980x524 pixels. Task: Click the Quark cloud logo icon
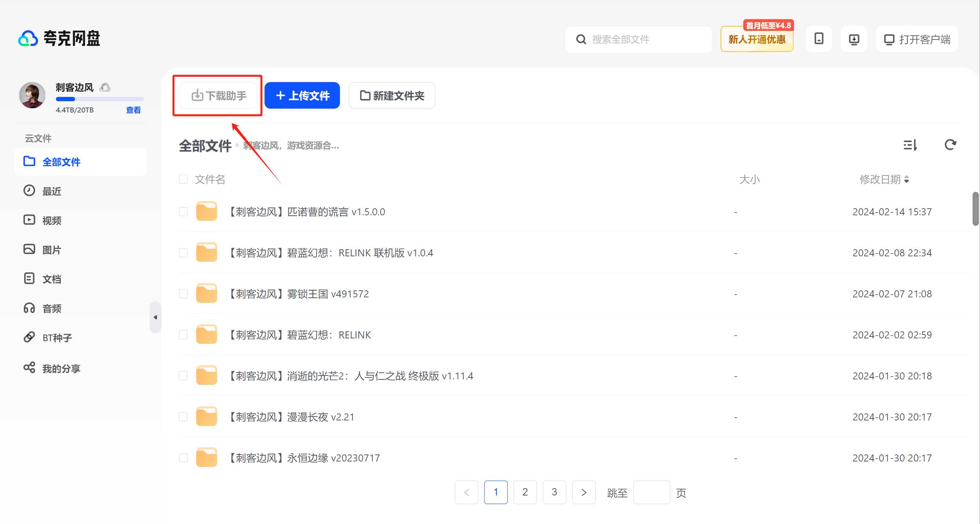click(28, 38)
